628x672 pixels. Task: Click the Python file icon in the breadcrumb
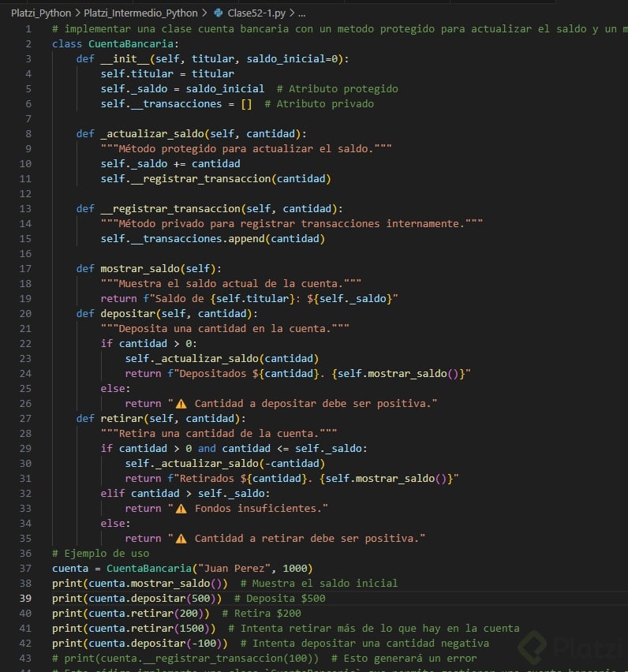coord(219,13)
